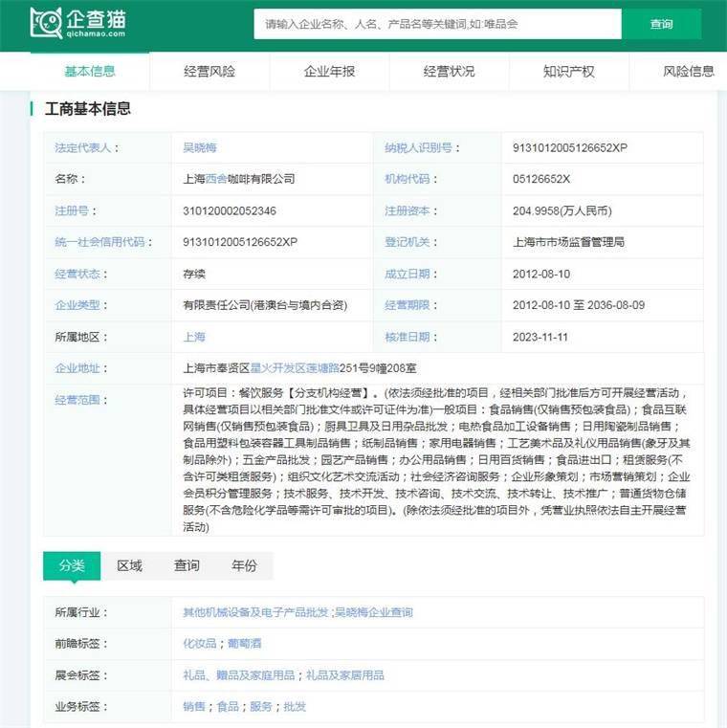Click 有限责任公司(港澳台与境内合资) value
Screen dimensions: 727x728
point(265,305)
